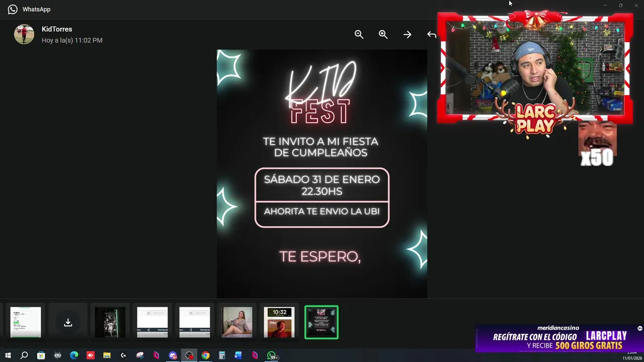
Task: Zoom out of the image
Action: [x=359, y=34]
